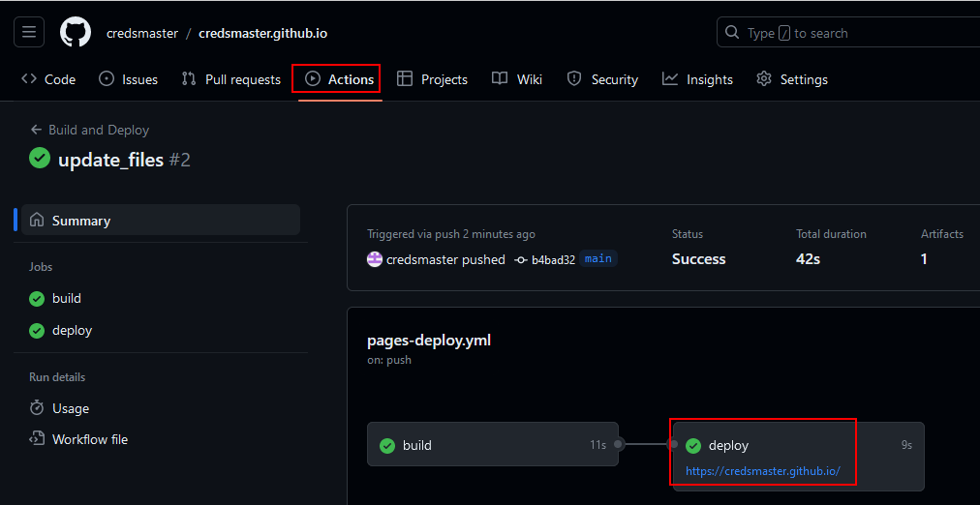
Task: Switch to the Pull requests tab
Action: pos(231,79)
